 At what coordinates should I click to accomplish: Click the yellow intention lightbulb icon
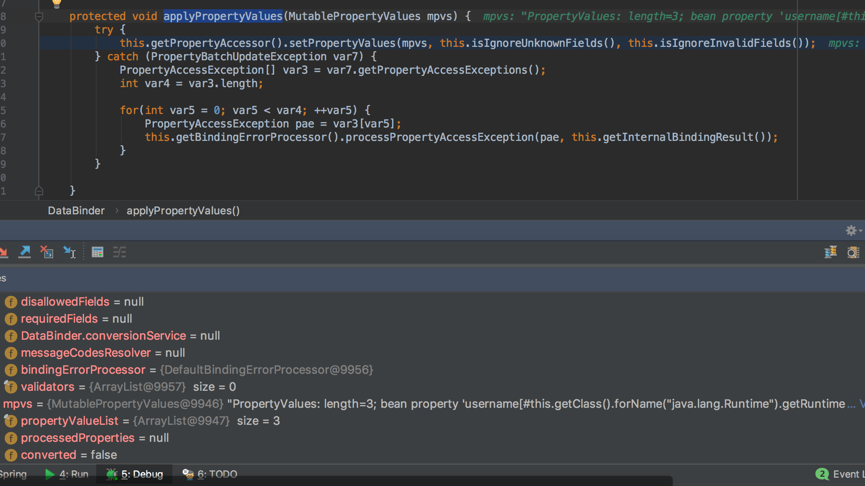pyautogui.click(x=56, y=3)
